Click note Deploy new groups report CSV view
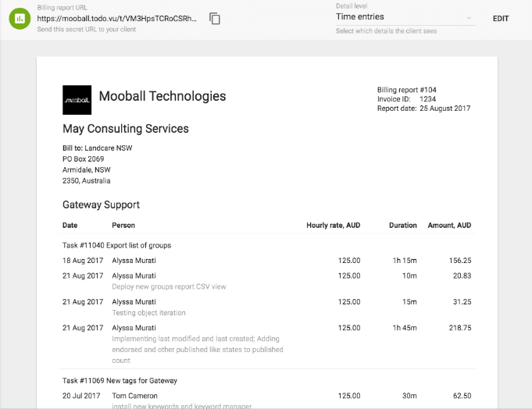The height and width of the screenshot is (409, 532). pos(169,286)
